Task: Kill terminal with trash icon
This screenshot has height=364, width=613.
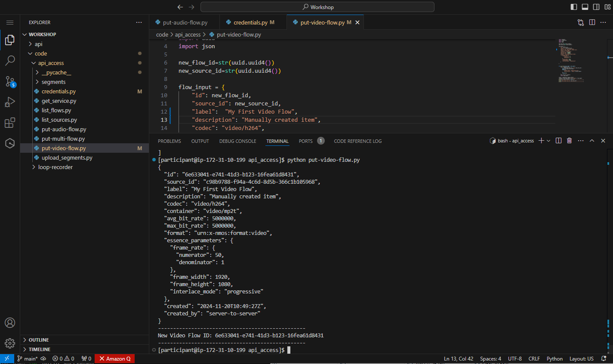Action: click(569, 141)
